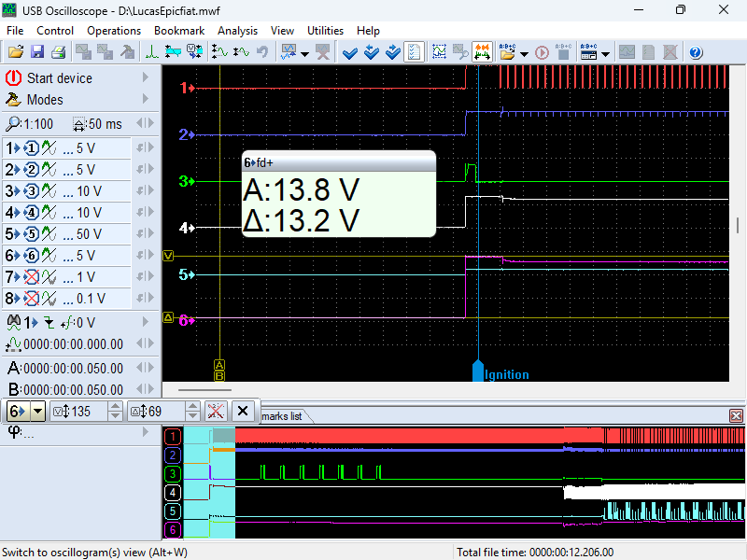Open the Analysis menu
The width and height of the screenshot is (747, 560).
pos(237,31)
